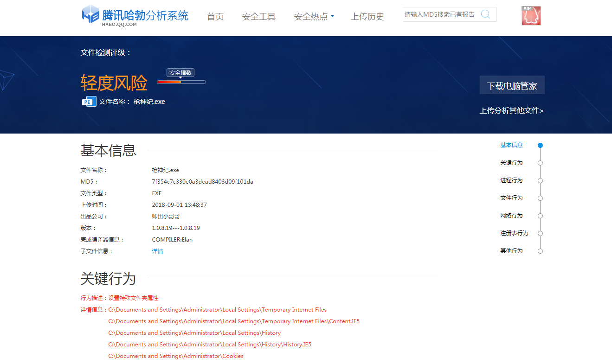The width and height of the screenshot is (612, 364).
Task: Open the 安全工具 navigation item
Action: coord(259,17)
